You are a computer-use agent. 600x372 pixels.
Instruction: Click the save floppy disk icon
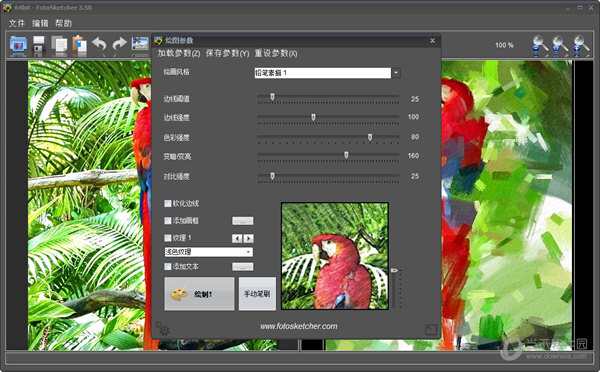coord(39,45)
